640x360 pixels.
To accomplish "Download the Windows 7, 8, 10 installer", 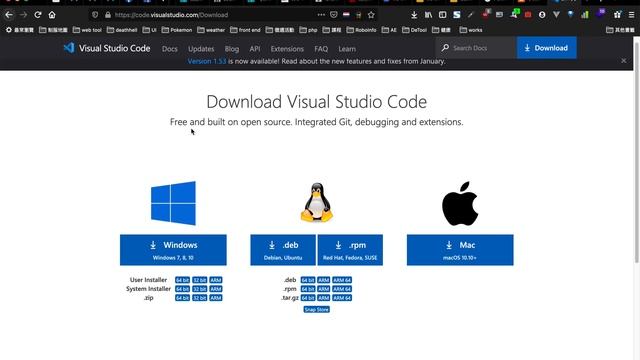I will (x=173, y=250).
